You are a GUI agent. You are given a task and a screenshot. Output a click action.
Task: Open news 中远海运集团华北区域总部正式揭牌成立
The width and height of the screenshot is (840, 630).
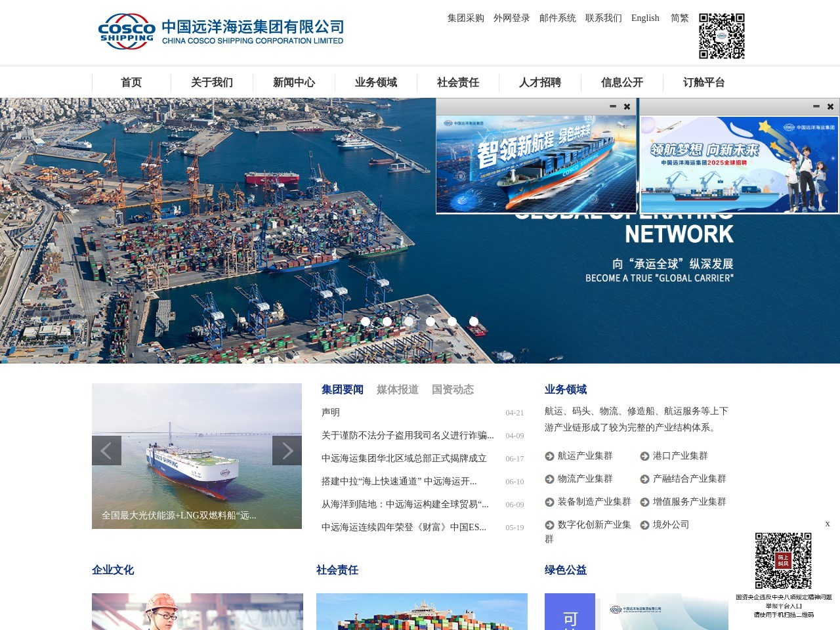[x=404, y=459]
